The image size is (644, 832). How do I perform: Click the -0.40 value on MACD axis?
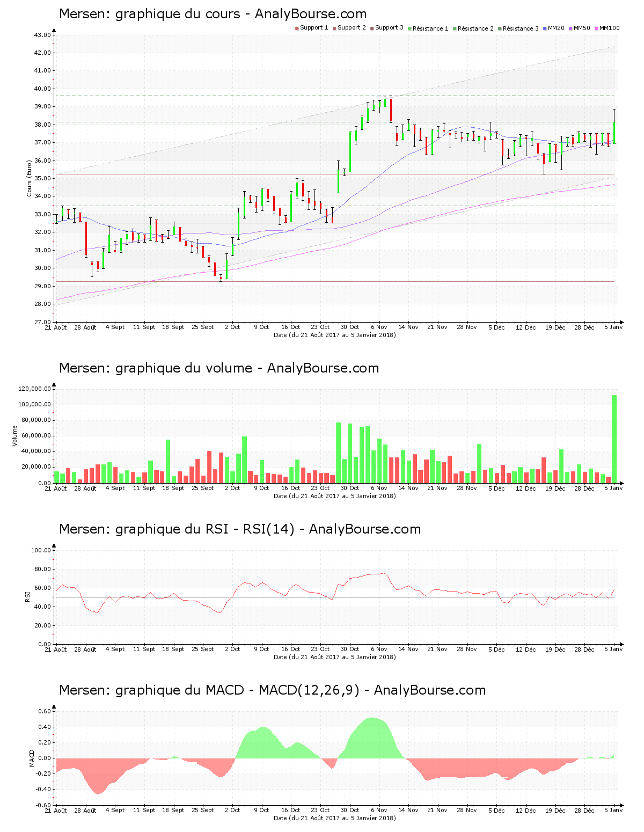45,789
